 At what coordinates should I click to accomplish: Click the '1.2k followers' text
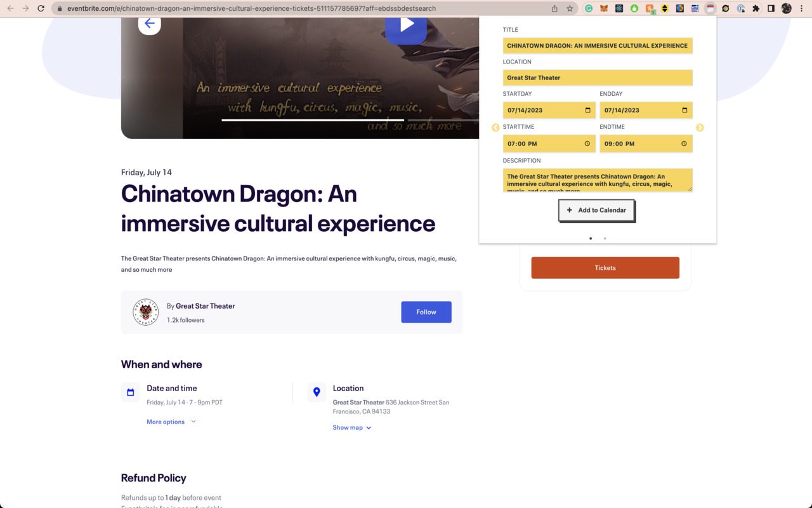[186, 320]
